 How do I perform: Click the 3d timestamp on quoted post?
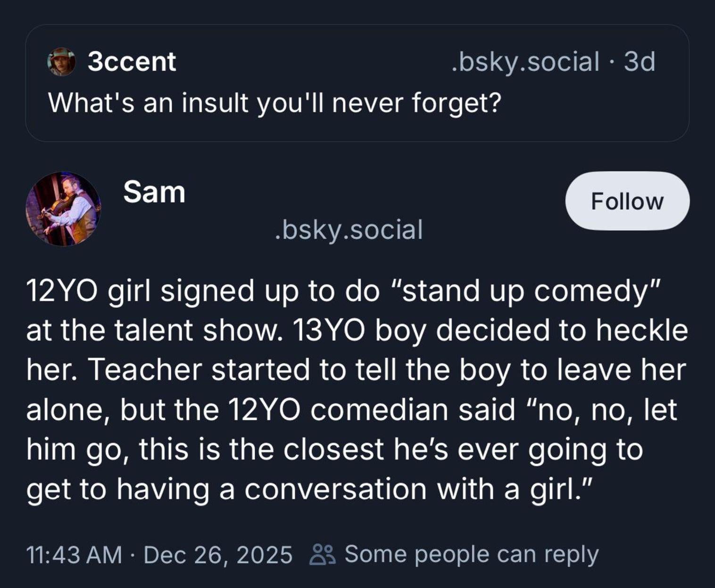640,62
